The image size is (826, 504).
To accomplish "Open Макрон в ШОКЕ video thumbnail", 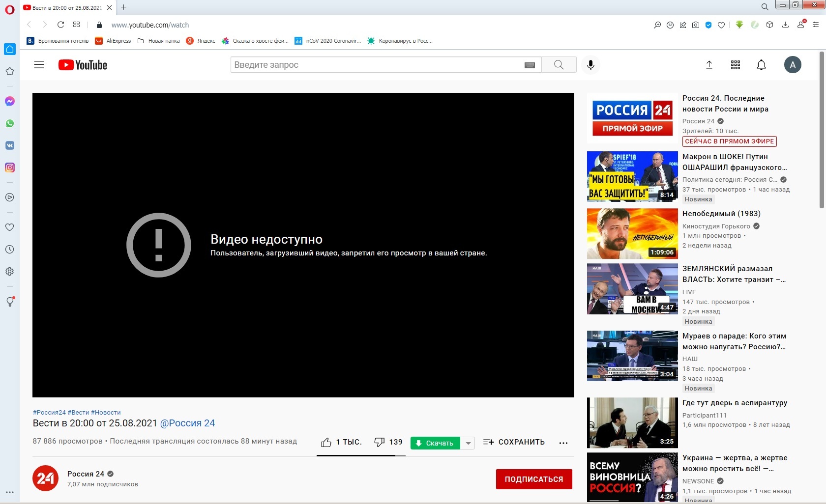I will pyautogui.click(x=632, y=177).
